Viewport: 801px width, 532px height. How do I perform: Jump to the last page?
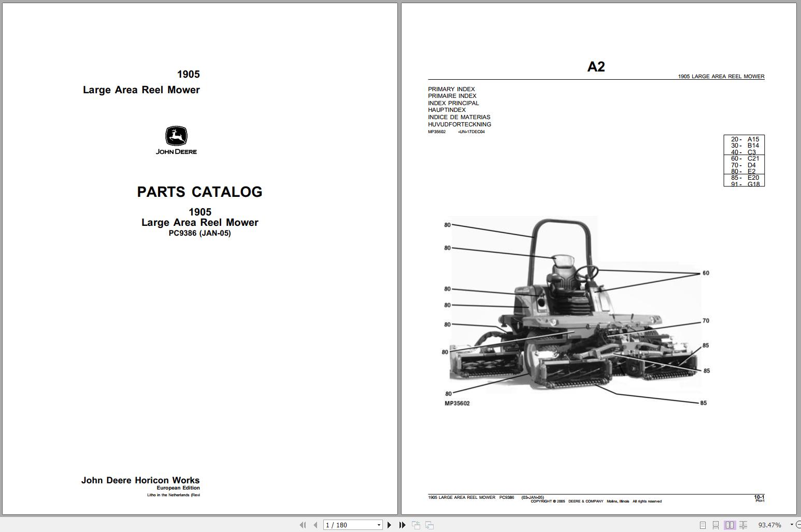[402, 525]
